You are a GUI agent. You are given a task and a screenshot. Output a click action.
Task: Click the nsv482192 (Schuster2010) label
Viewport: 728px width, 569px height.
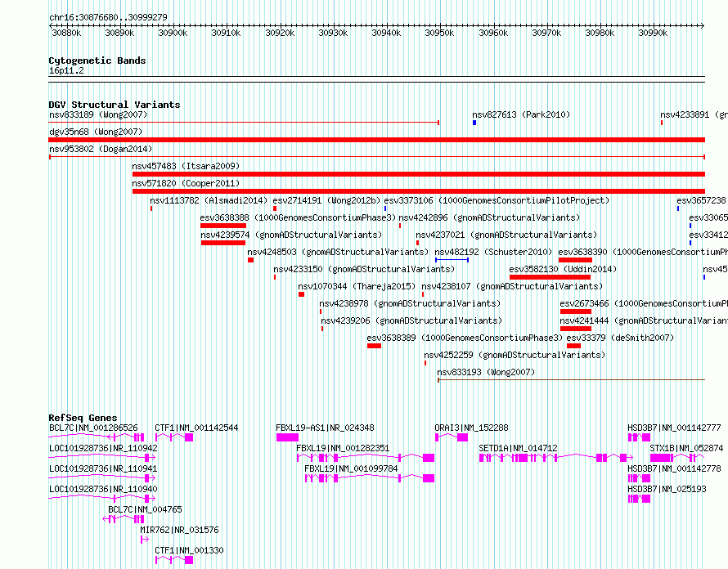coord(493,252)
